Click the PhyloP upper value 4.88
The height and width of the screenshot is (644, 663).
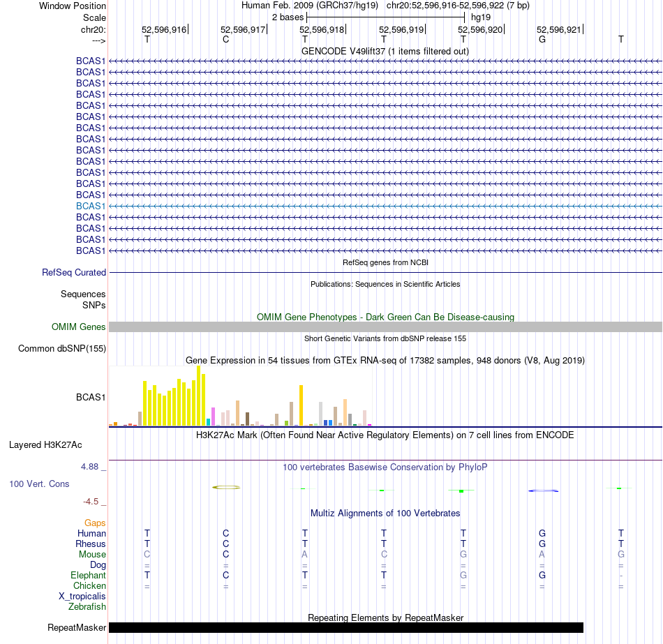tap(89, 467)
